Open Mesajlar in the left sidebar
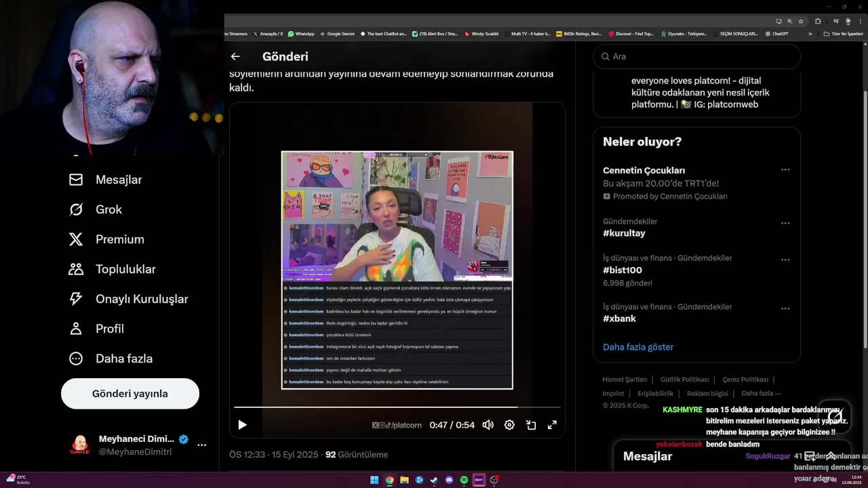Image resolution: width=868 pixels, height=488 pixels. 105,180
